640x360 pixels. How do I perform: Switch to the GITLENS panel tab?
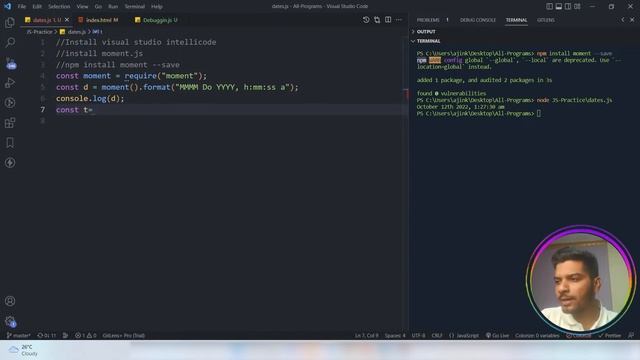(x=546, y=20)
